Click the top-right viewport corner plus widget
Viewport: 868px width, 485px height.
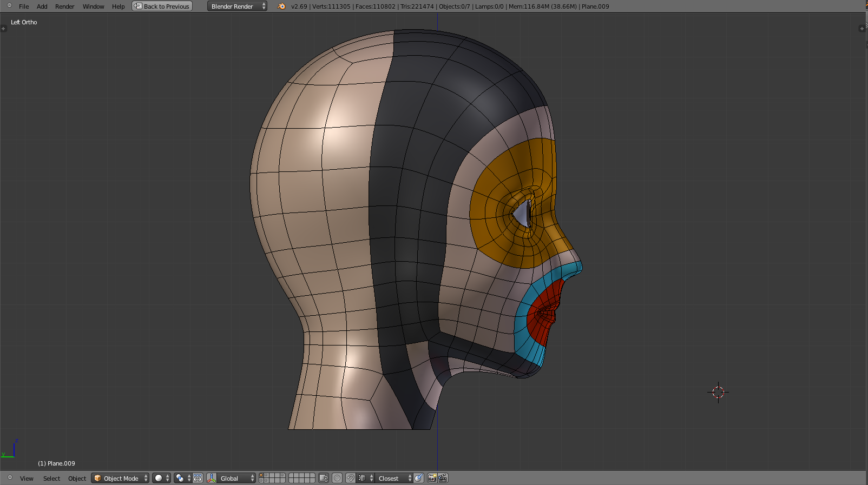pos(862,28)
